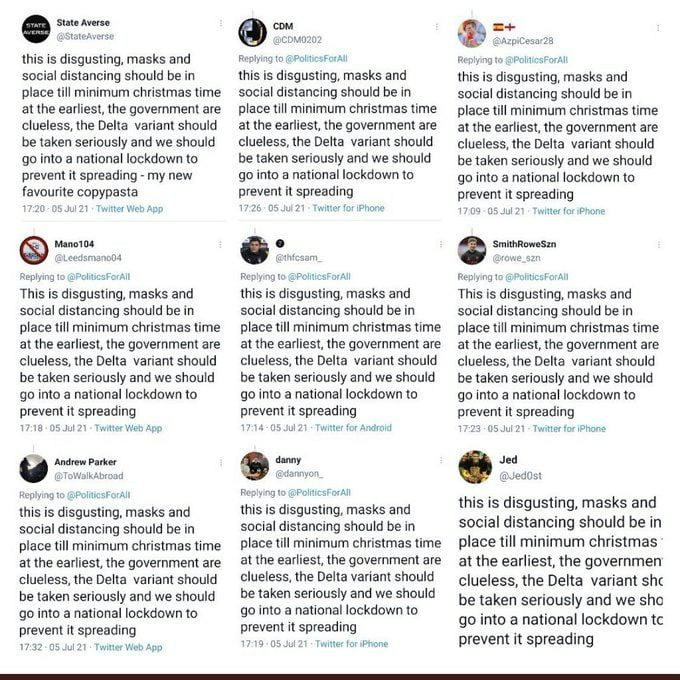Click the thfcsam_ profile photo

point(254,250)
